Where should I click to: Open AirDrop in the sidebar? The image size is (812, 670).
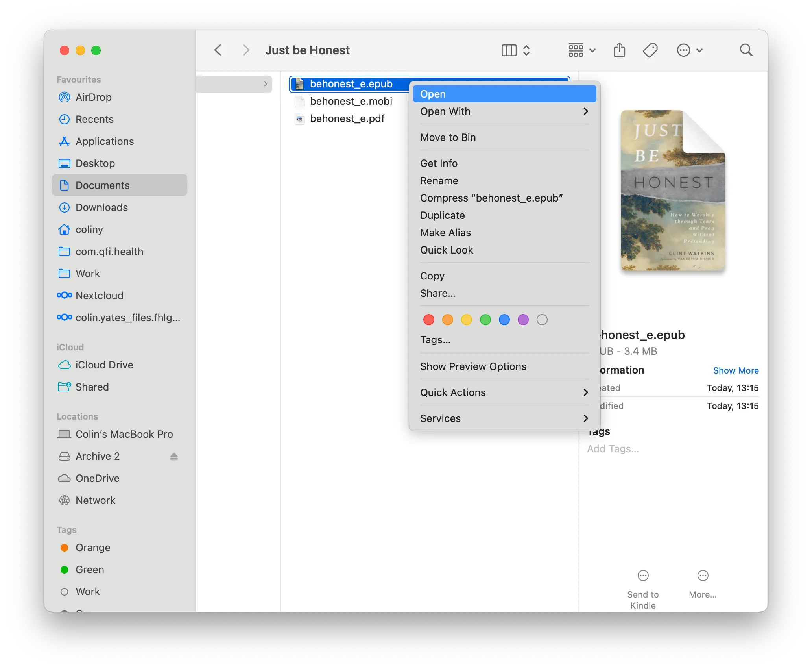(x=93, y=97)
